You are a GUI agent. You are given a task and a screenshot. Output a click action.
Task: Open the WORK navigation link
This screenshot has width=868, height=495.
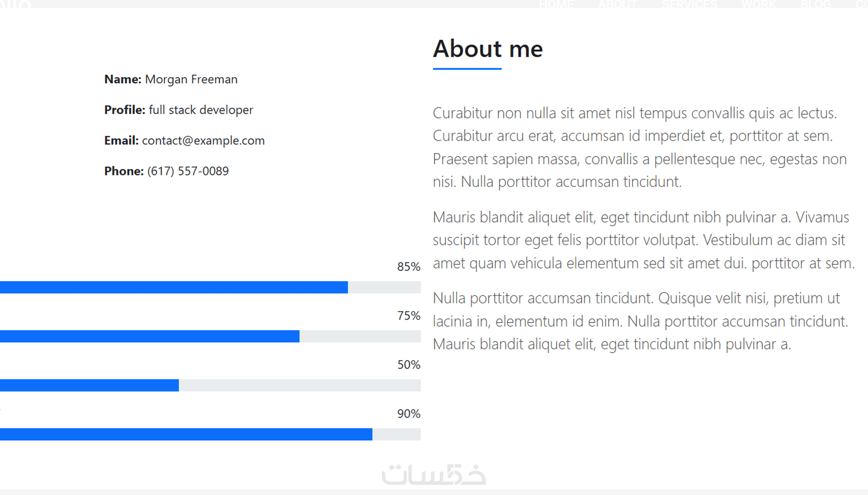point(758,5)
